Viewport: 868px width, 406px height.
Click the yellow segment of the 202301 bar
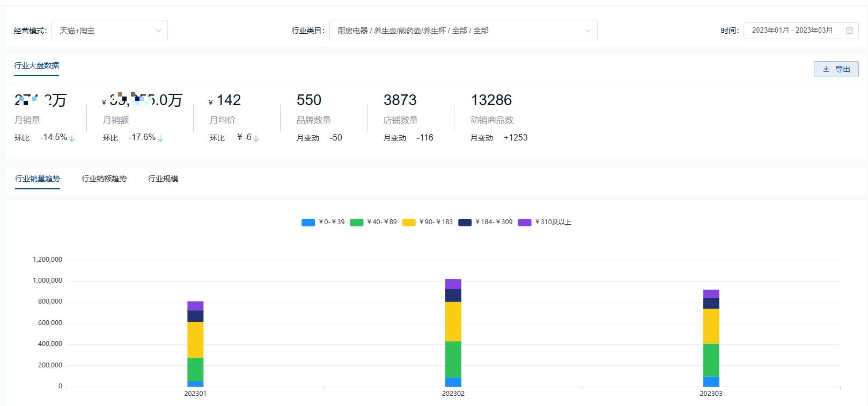[x=195, y=339]
